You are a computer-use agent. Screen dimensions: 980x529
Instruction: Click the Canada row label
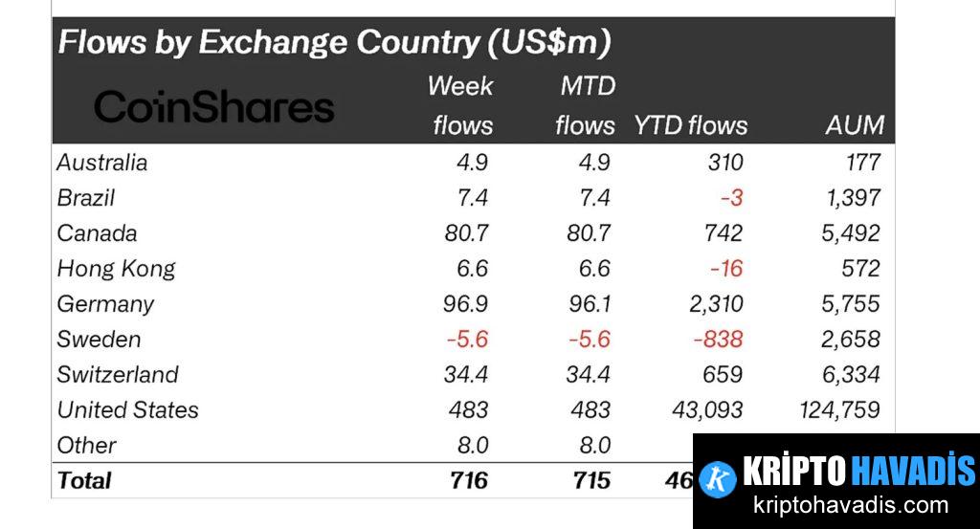(x=97, y=232)
